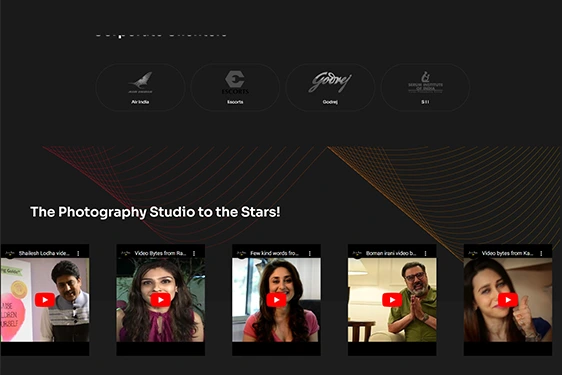
Task: Click 'The Photography Studio to the Stars!' heading
Action: point(155,212)
